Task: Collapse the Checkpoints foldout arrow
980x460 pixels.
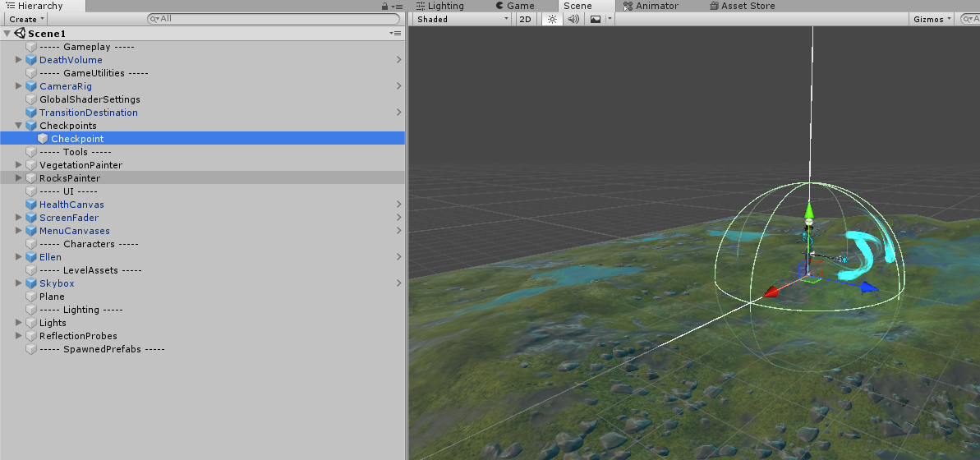Action: coord(19,126)
